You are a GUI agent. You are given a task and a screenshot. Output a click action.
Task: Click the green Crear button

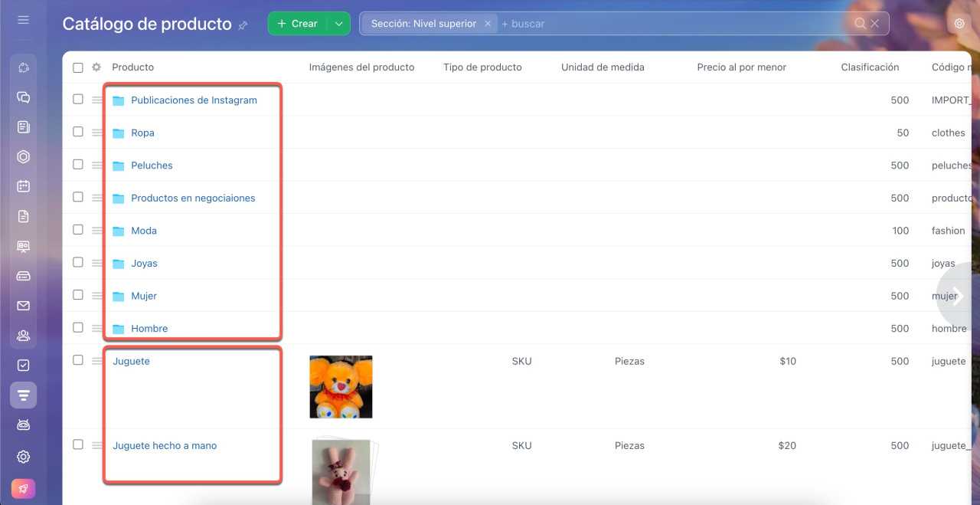(298, 24)
